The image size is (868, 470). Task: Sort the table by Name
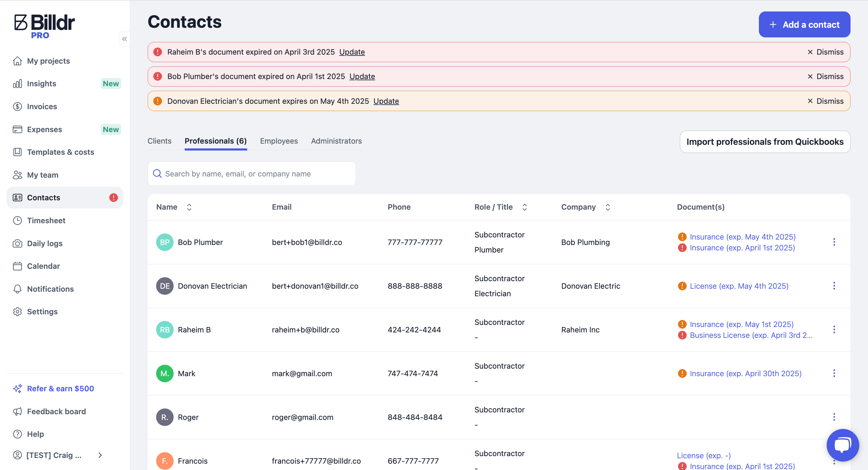pyautogui.click(x=189, y=207)
